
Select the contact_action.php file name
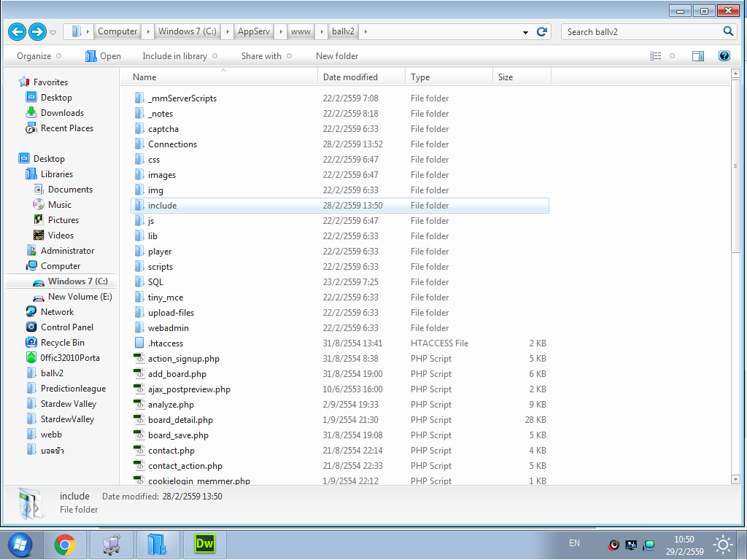click(x=185, y=466)
